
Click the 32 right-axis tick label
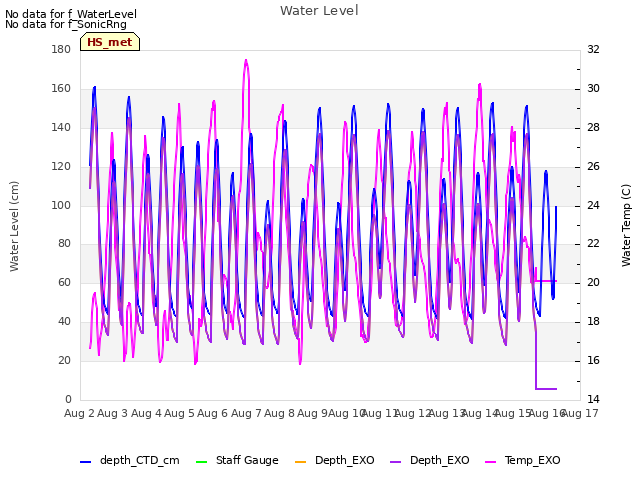(x=593, y=49)
